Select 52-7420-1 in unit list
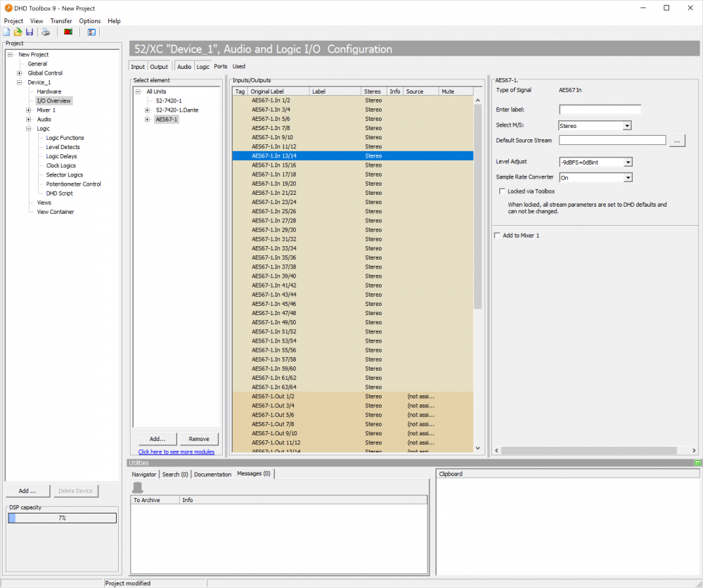The width and height of the screenshot is (703, 588). (169, 101)
